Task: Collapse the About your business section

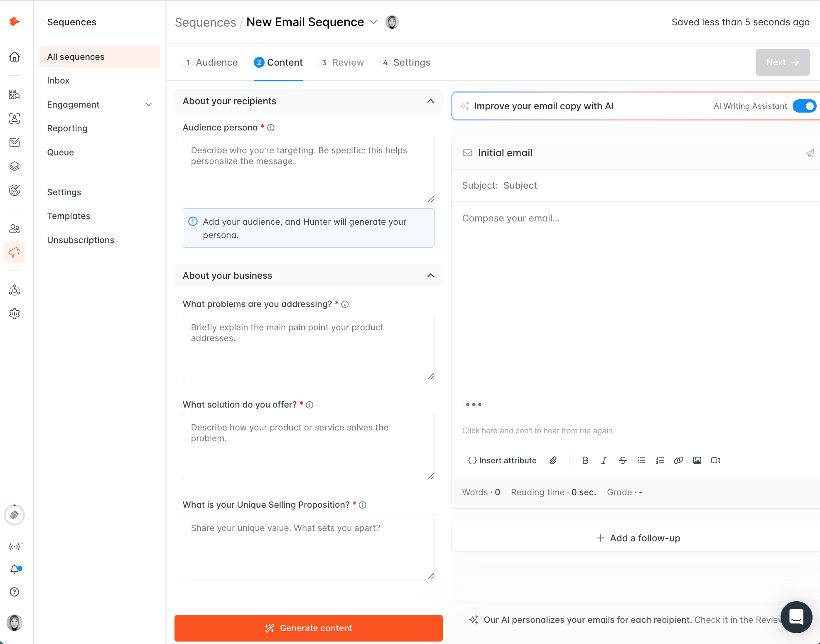Action: [x=430, y=275]
